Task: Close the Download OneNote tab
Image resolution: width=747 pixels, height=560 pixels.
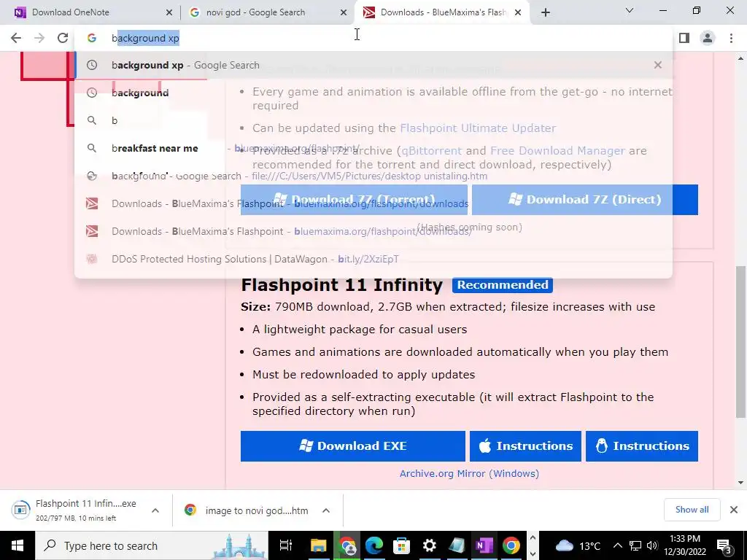Action: tap(169, 13)
